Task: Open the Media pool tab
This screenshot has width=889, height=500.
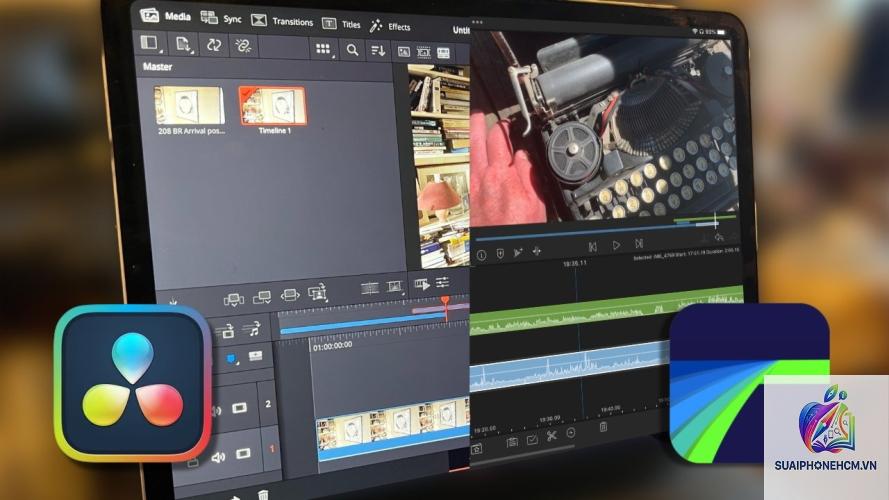Action: click(x=165, y=15)
